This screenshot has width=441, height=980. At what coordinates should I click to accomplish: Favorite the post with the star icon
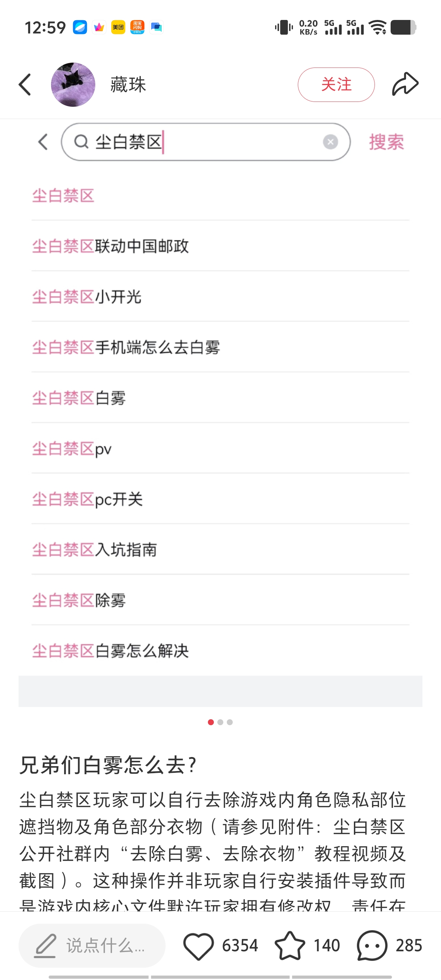[x=289, y=946]
